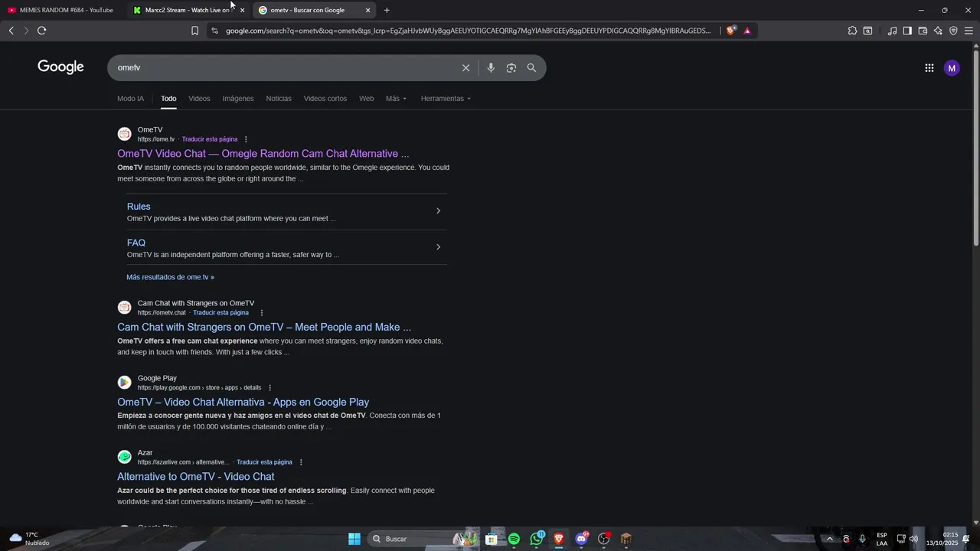The height and width of the screenshot is (551, 980).
Task: Click the Brave Rewards triangle icon
Action: pos(747,31)
